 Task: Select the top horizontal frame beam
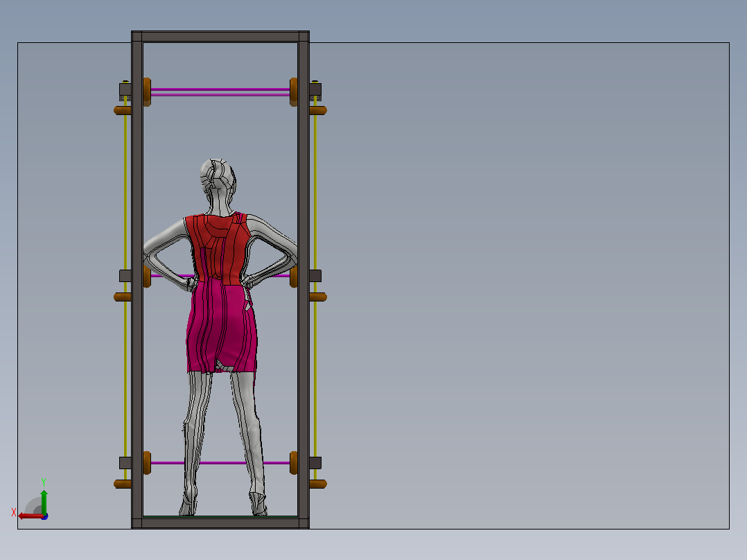pyautogui.click(x=220, y=37)
